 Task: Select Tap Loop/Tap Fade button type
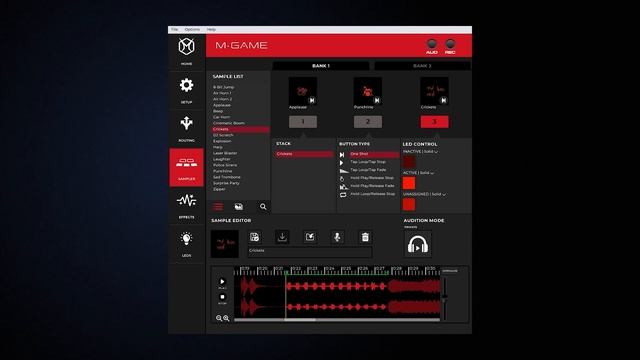click(368, 170)
